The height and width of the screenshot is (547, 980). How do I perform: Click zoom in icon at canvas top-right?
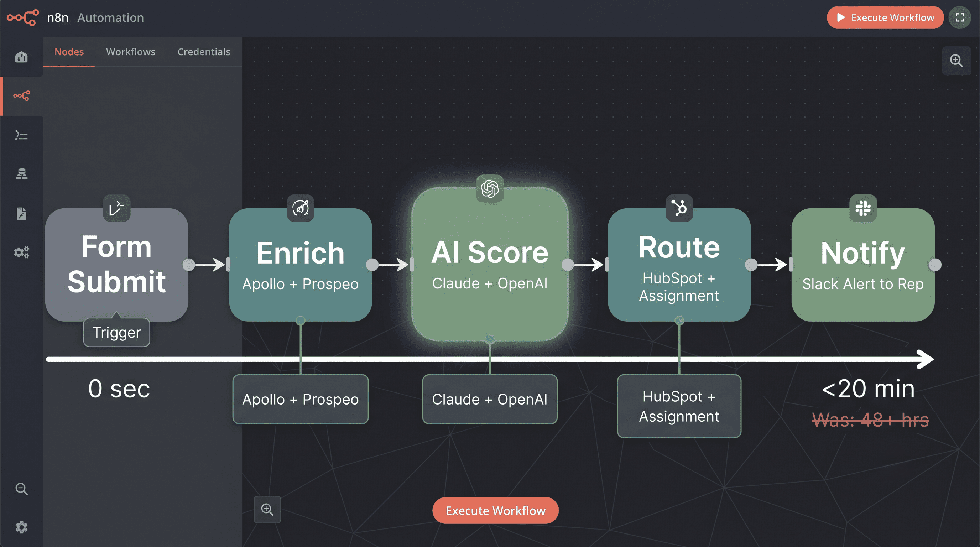(x=956, y=61)
